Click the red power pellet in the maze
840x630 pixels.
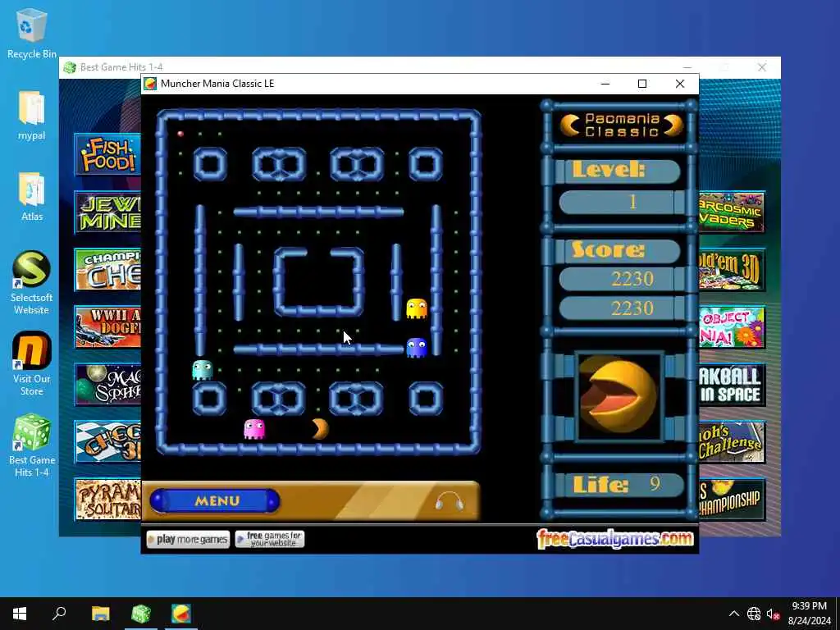(180, 134)
